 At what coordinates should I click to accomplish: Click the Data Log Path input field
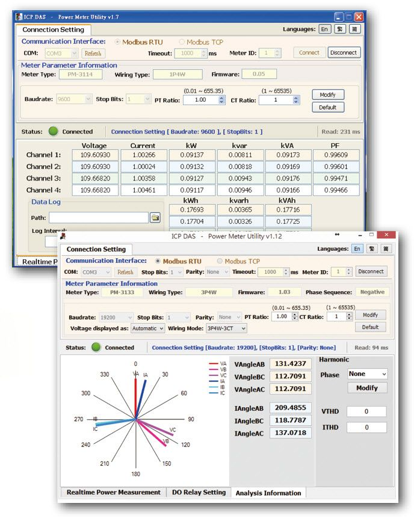point(99,218)
